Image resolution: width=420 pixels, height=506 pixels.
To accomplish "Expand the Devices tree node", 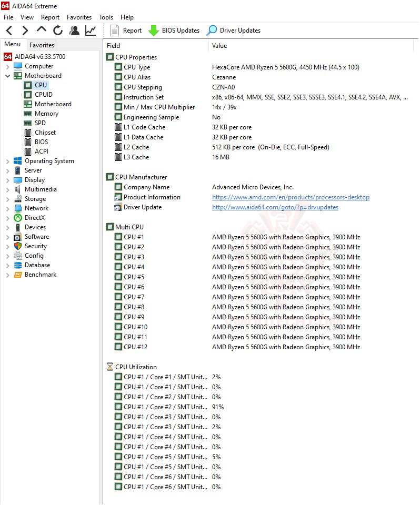I will (8, 227).
